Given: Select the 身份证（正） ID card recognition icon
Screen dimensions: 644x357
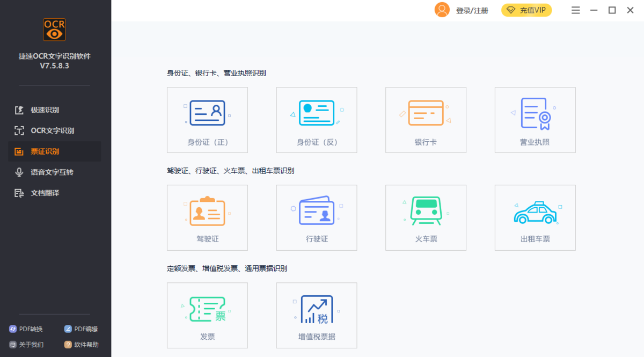Looking at the screenshot, I should 207,119.
